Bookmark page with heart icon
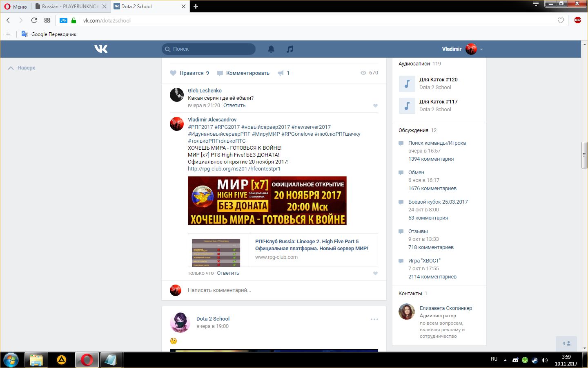Image resolution: width=588 pixels, height=368 pixels. click(561, 20)
